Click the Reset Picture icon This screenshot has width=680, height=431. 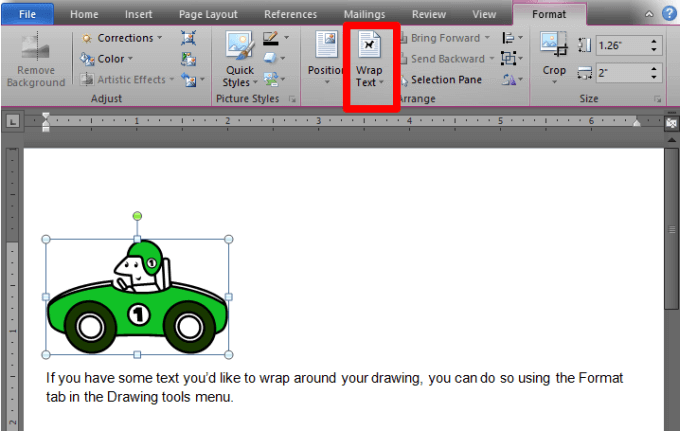point(189,80)
